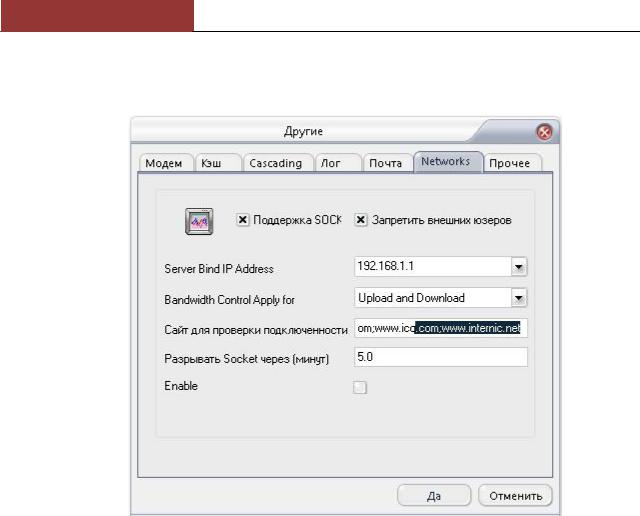640x516 pixels.
Task: Toggle Поддержка SOCK checkbox
Action: click(x=242, y=220)
